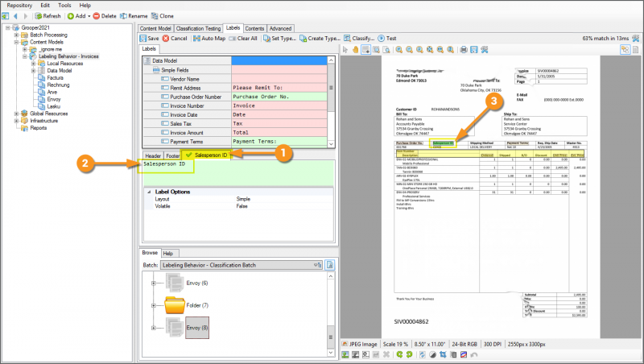Click the Refresh toolbar button
This screenshot has height=364, width=644.
[47, 15]
